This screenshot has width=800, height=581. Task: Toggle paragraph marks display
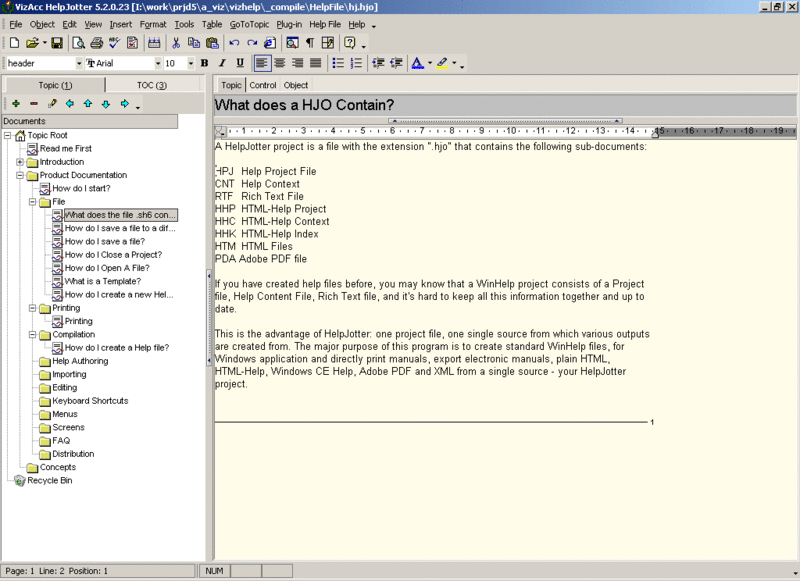pos(310,43)
